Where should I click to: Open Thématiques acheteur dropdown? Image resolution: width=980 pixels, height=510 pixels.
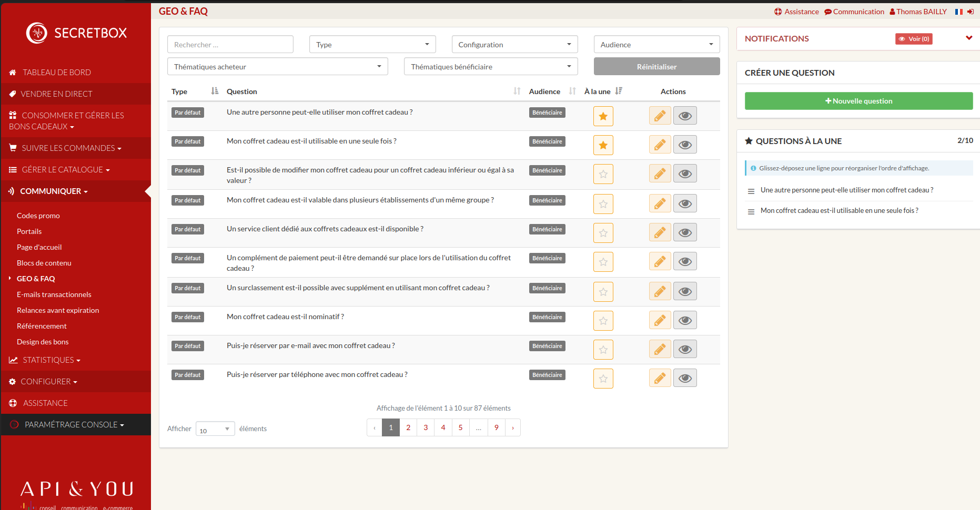tap(277, 67)
